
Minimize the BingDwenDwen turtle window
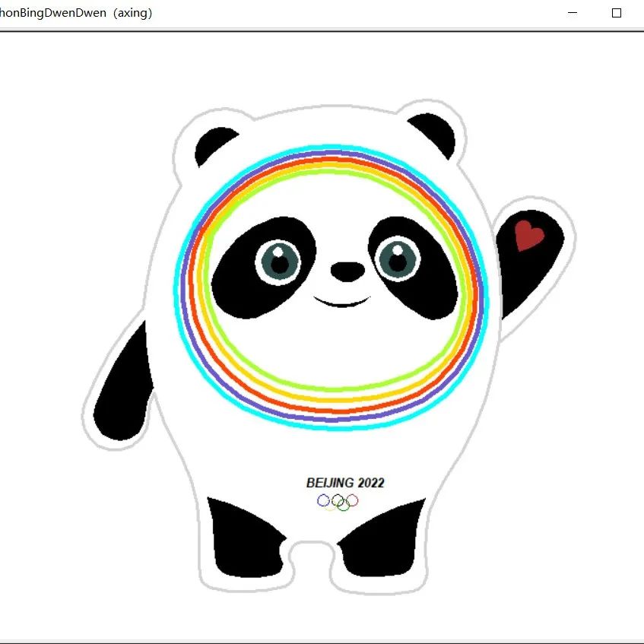click(x=573, y=13)
